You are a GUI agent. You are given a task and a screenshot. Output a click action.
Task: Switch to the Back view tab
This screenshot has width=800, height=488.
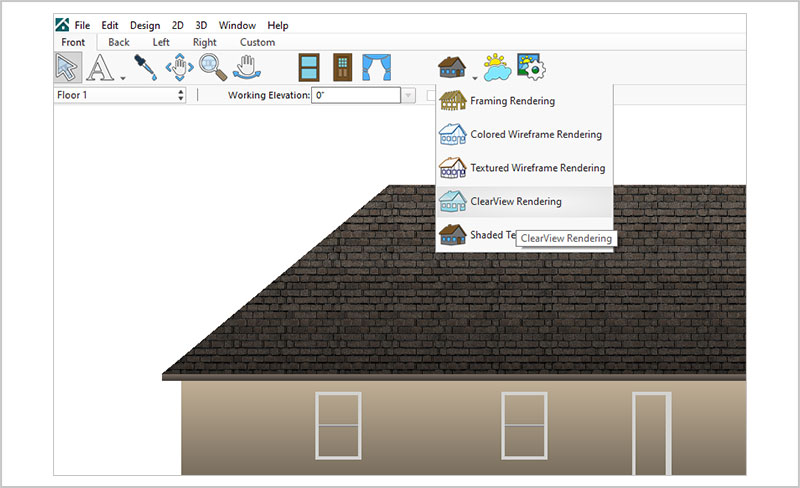click(119, 42)
